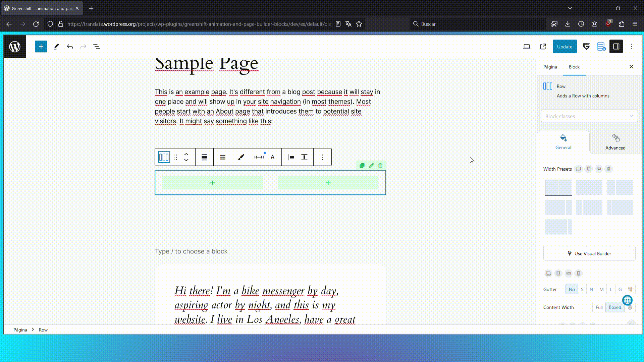
Task: Set Gutter size to M
Action: click(x=601, y=289)
